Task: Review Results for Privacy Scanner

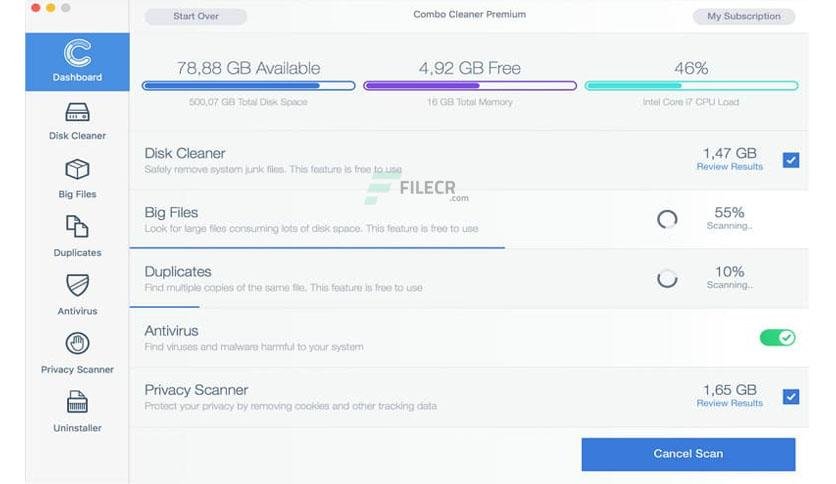Action: coord(729,404)
